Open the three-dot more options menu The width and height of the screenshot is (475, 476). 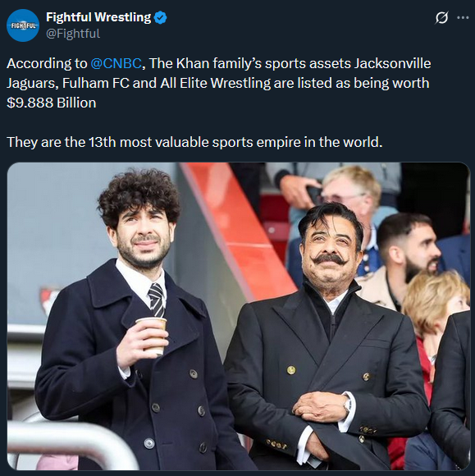[463, 17]
